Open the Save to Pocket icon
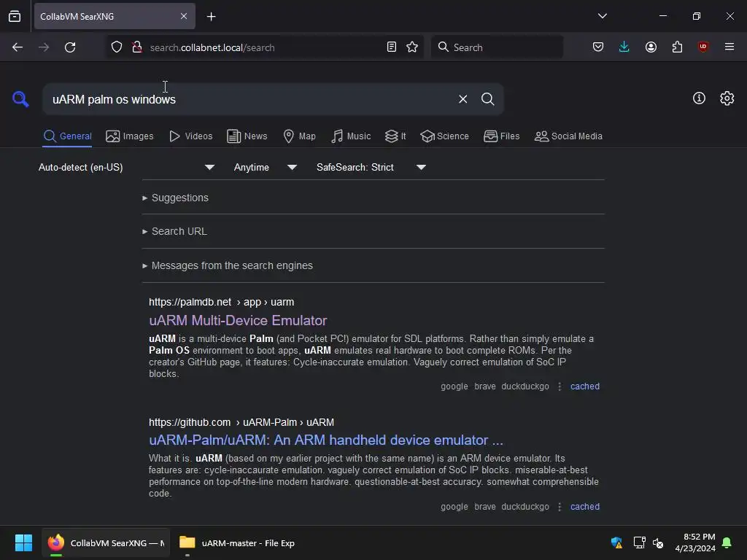The image size is (747, 560). tap(598, 47)
